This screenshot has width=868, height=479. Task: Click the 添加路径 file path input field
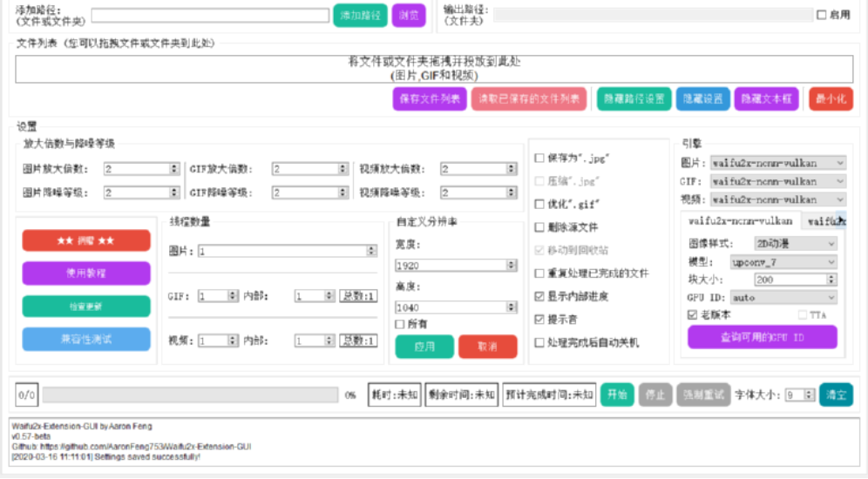point(208,15)
